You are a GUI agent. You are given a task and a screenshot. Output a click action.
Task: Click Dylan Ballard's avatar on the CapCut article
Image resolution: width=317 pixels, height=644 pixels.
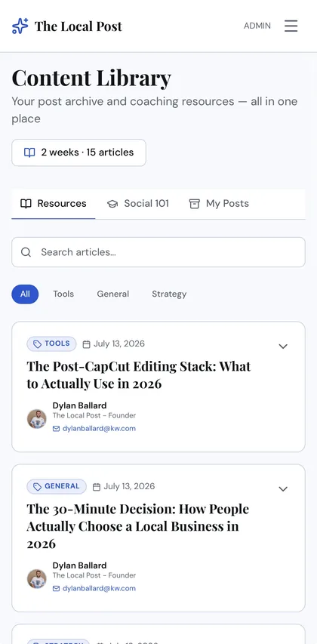[x=37, y=419]
